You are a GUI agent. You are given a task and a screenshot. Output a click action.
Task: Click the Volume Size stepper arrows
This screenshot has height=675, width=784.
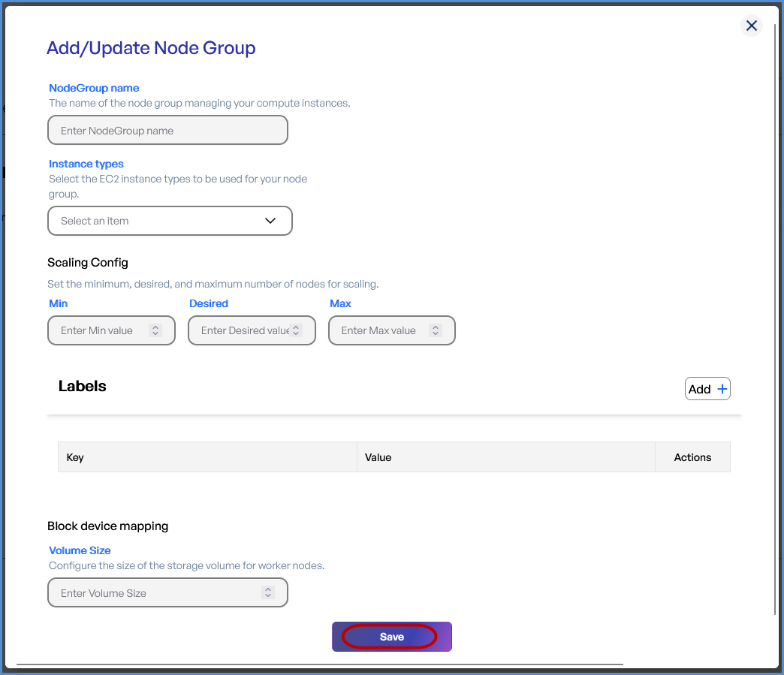[x=268, y=592]
